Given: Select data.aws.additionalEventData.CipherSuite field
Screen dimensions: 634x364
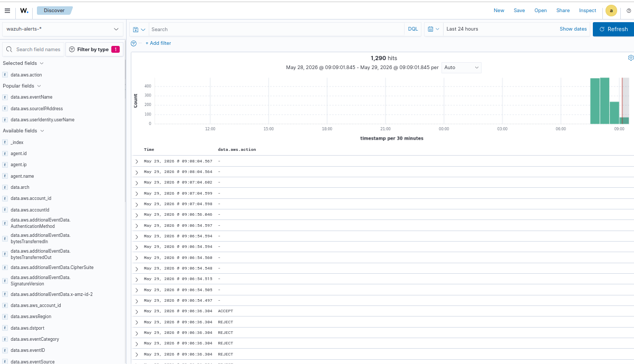Looking at the screenshot, I should (x=52, y=267).
